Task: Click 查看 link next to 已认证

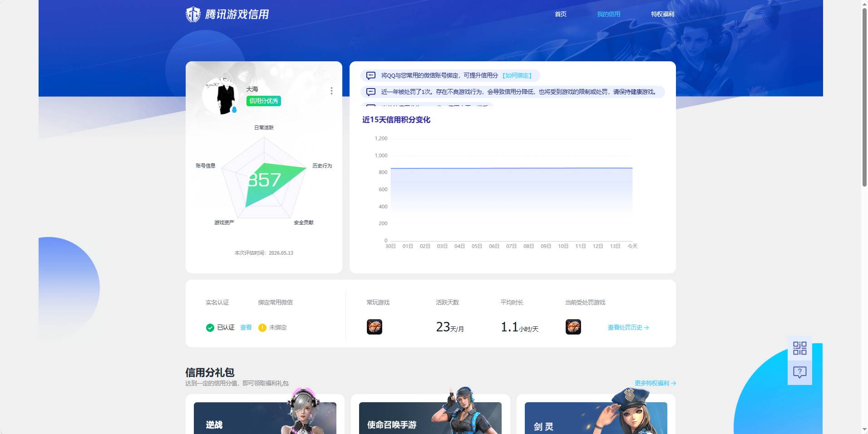Action: click(246, 327)
